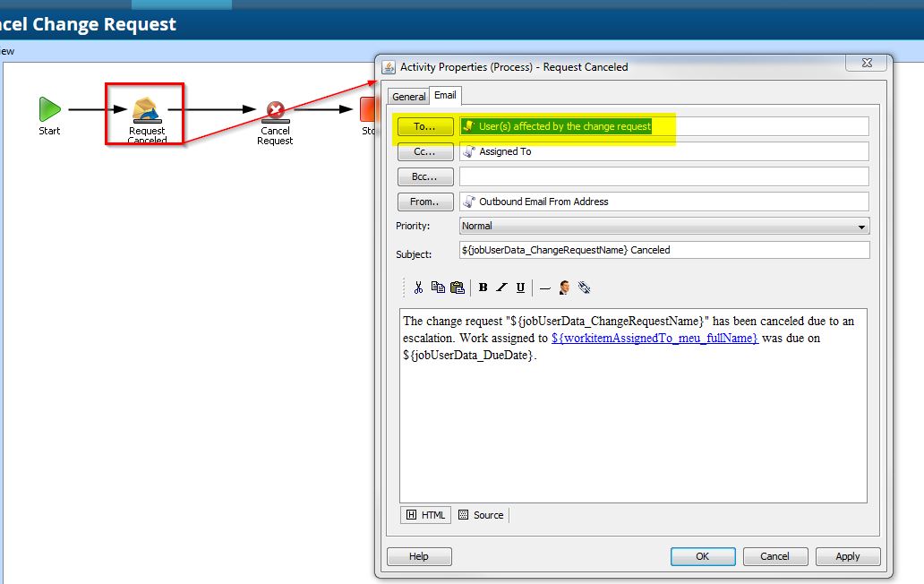Insert a horizontal line into the email body

[x=545, y=288]
